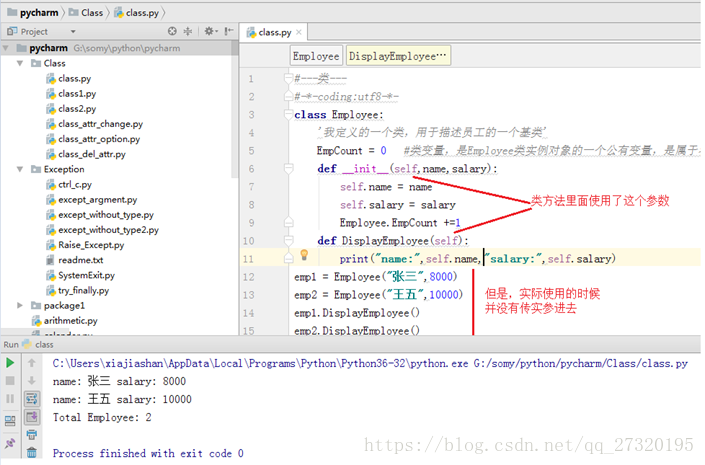
Task: Click the pin tab icon in Run panel
Action: [x=10, y=443]
